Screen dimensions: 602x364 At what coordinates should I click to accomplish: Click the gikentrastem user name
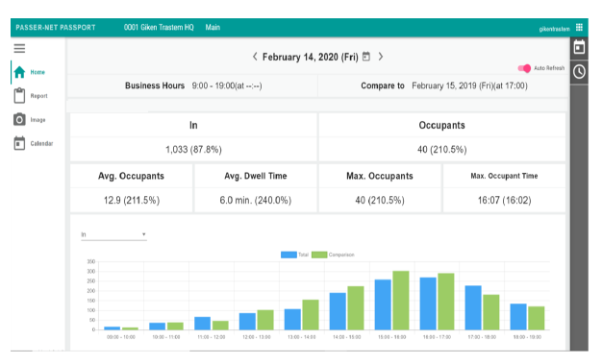[554, 29]
